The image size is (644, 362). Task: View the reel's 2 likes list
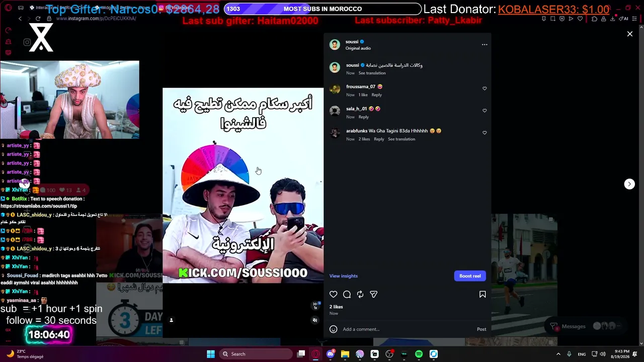336,307
